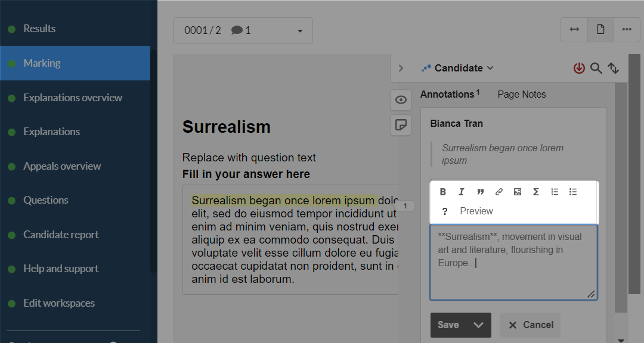Open the candidate selector 0001/2 dropdown
Image resolution: width=644 pixels, height=343 pixels.
click(x=243, y=30)
